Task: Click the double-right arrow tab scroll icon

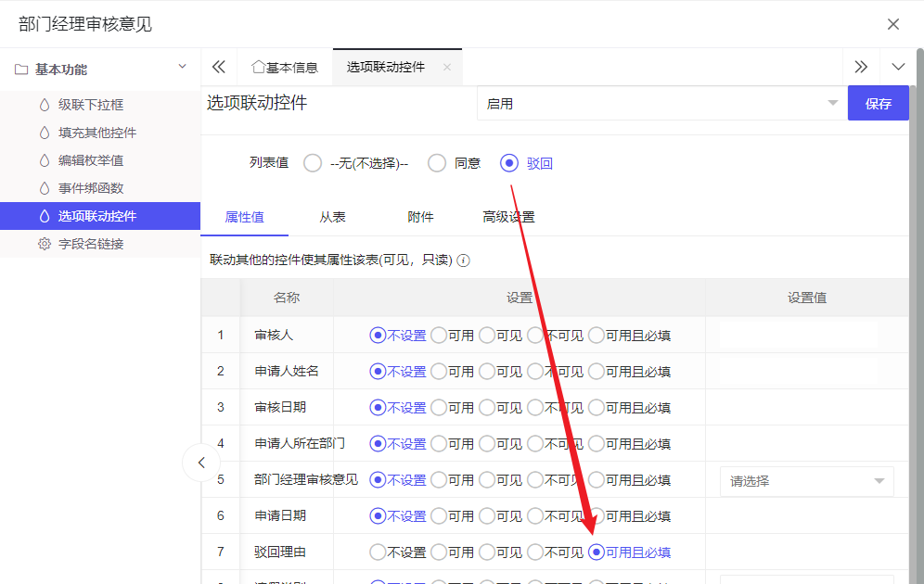Action: click(861, 67)
